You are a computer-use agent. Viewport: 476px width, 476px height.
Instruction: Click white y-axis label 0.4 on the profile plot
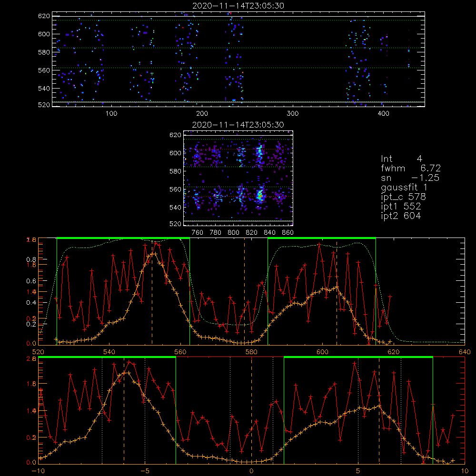coord(31,303)
